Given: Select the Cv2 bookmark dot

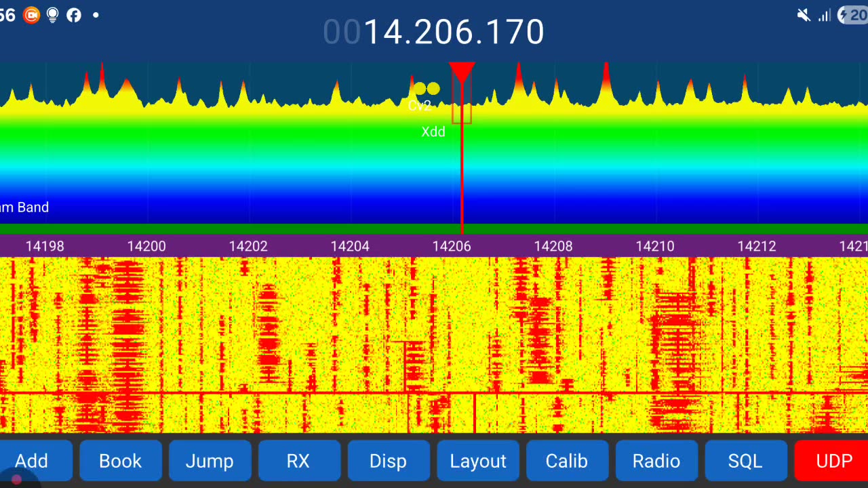Looking at the screenshot, I should (420, 89).
